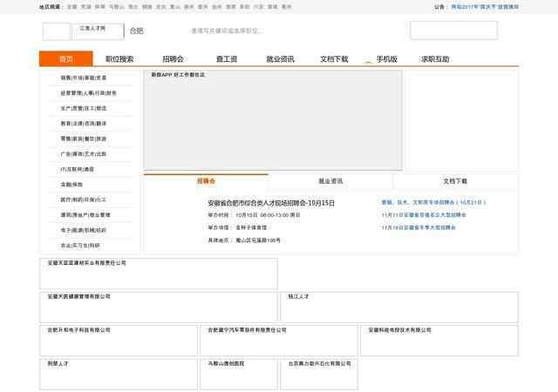Switch to the 文档下载 tab under the banner
This screenshot has height=392, width=558.
[x=455, y=181]
